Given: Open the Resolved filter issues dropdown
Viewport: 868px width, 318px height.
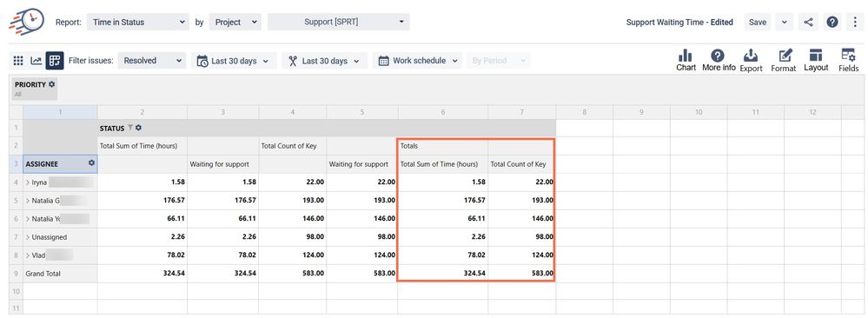Looking at the screenshot, I should tap(152, 61).
